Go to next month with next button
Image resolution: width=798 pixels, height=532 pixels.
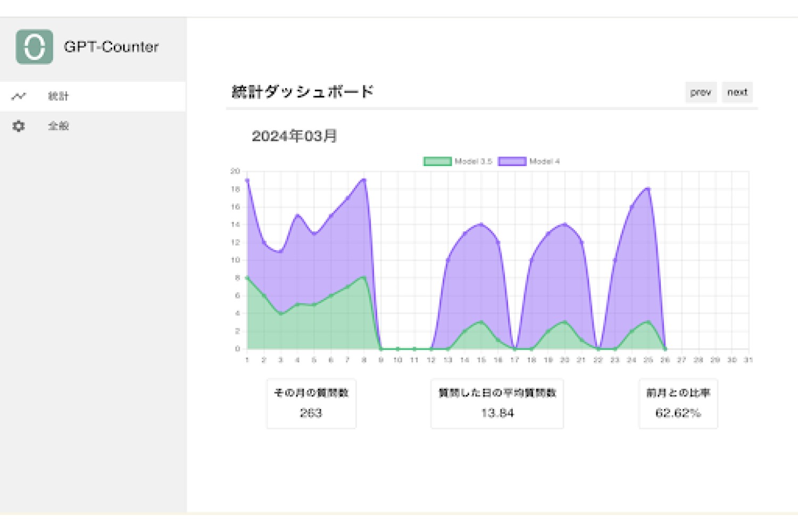(x=737, y=92)
